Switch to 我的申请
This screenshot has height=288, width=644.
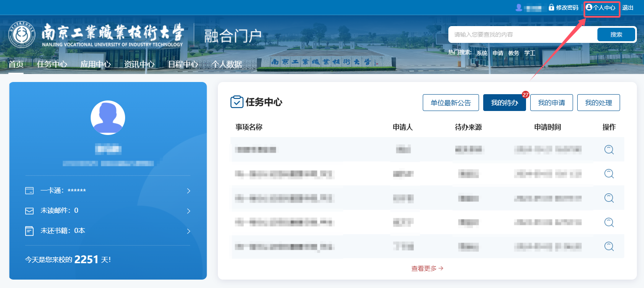pos(552,103)
